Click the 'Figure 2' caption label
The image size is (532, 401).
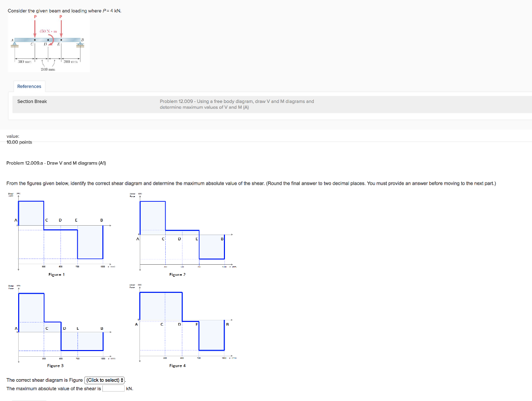[x=178, y=274]
